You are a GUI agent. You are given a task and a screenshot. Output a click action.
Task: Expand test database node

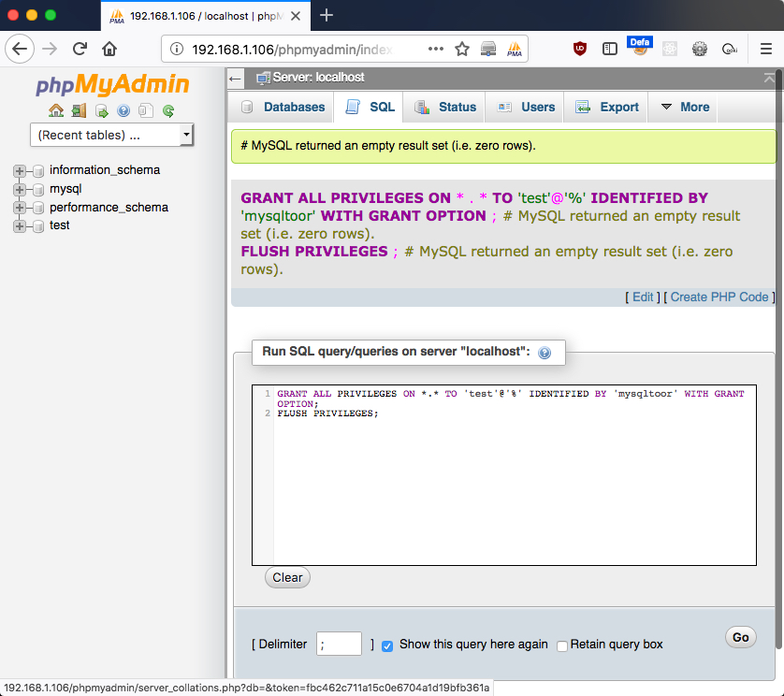pyautogui.click(x=19, y=226)
